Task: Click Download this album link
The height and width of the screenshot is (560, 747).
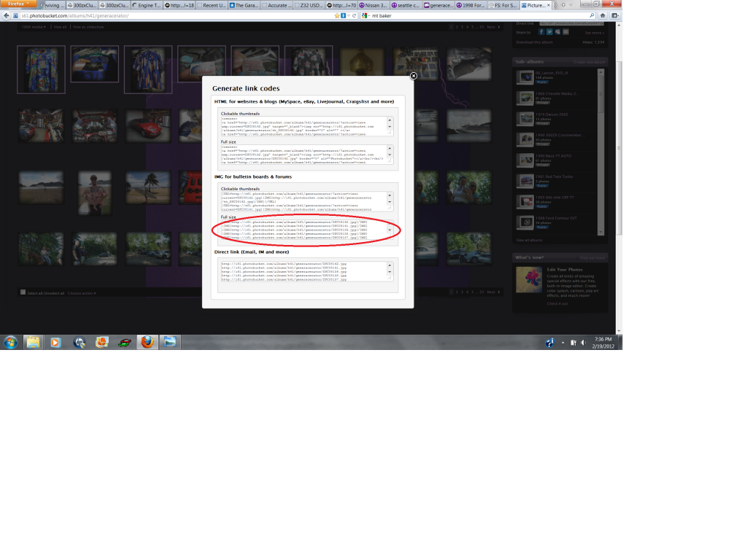Action: [x=534, y=42]
